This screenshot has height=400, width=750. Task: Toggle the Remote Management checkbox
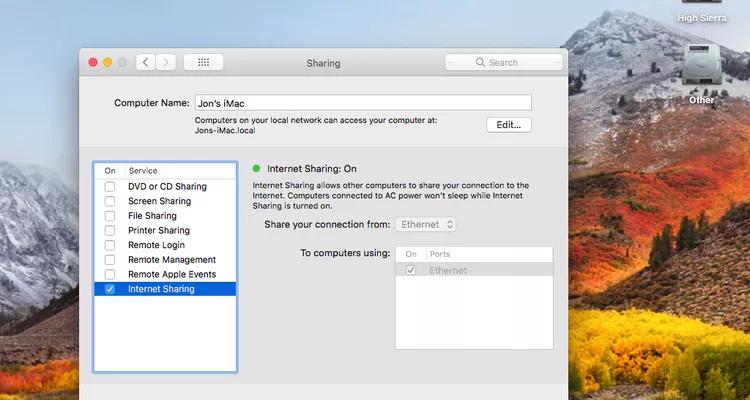point(110,260)
